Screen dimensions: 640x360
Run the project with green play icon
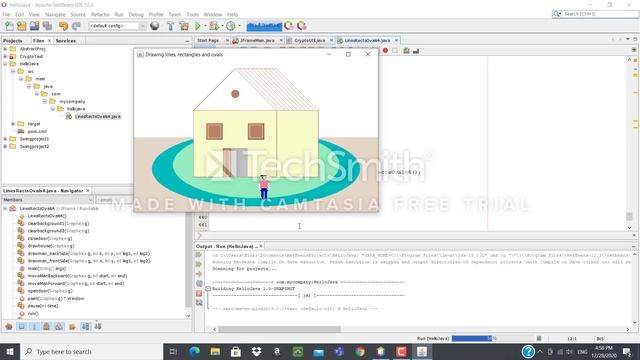pos(198,26)
